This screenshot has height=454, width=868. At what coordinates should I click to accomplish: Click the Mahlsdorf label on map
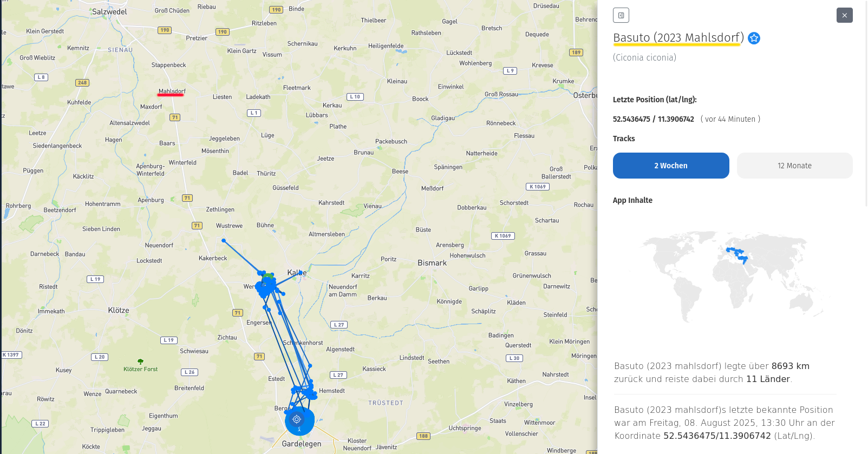click(x=172, y=91)
